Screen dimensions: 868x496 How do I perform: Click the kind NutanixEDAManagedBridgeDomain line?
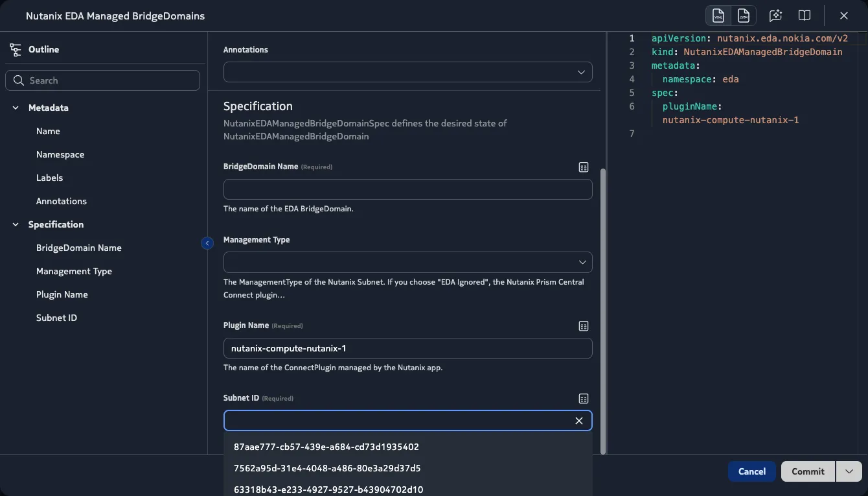pyautogui.click(x=747, y=52)
